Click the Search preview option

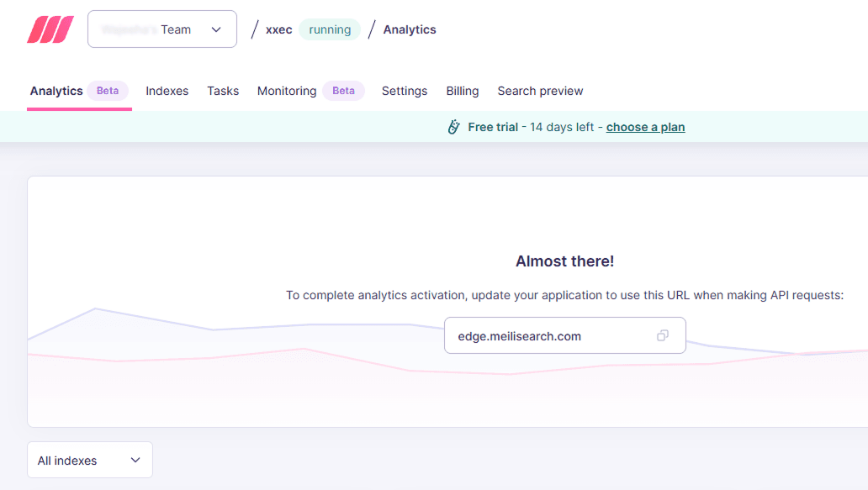click(540, 90)
